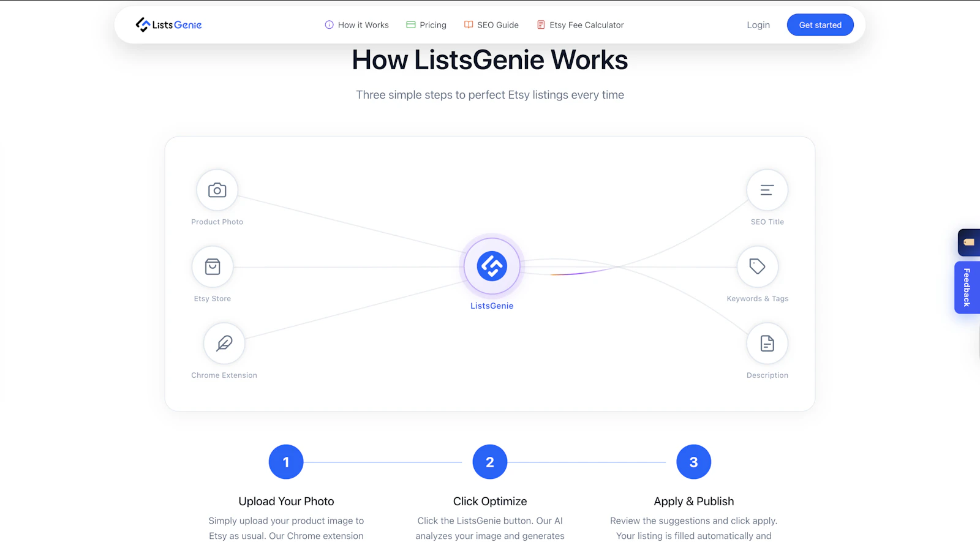Click the SEO Title label

(x=767, y=222)
